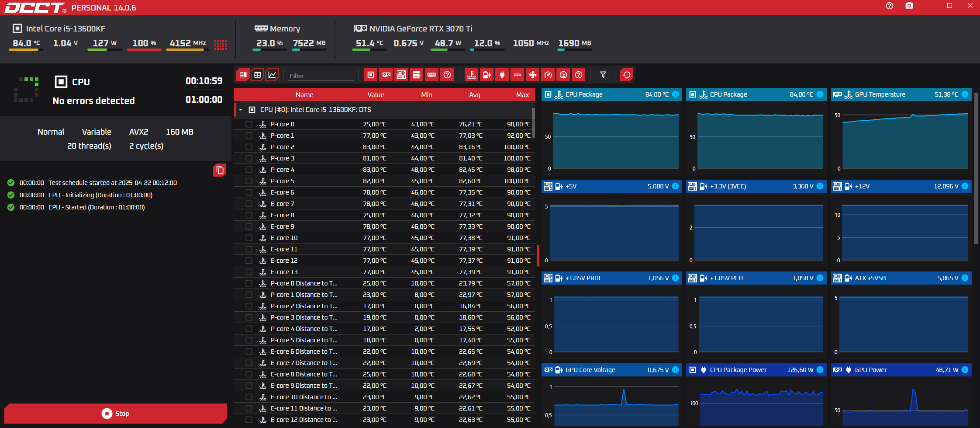
Task: Check E-core 7 Distance to TjMax checkbox
Action: (249, 363)
